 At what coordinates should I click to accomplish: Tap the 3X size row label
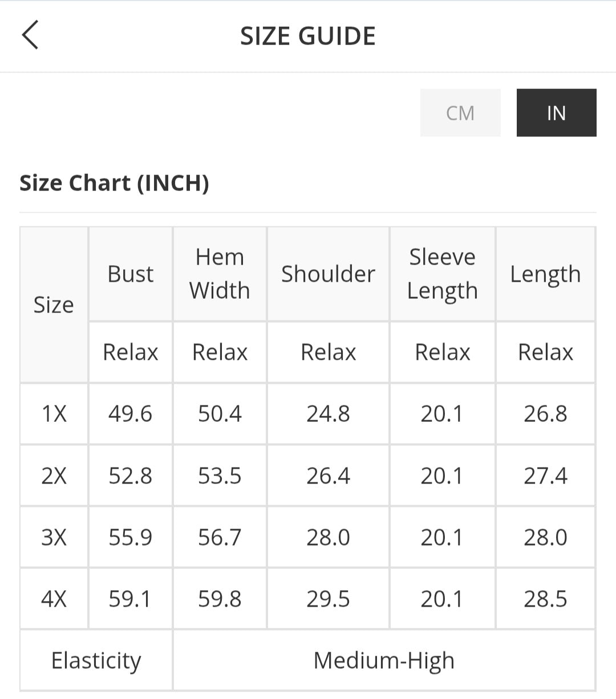pyautogui.click(x=54, y=537)
